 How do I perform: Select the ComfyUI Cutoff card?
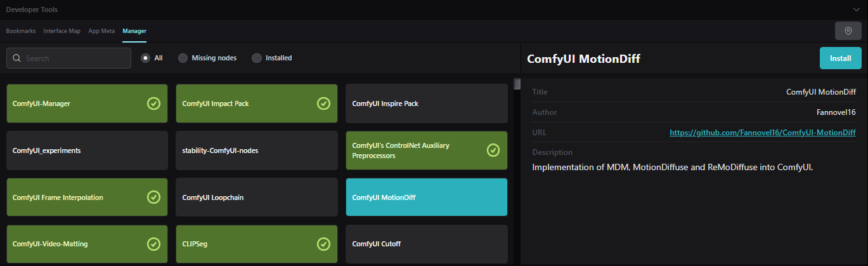pos(427,244)
